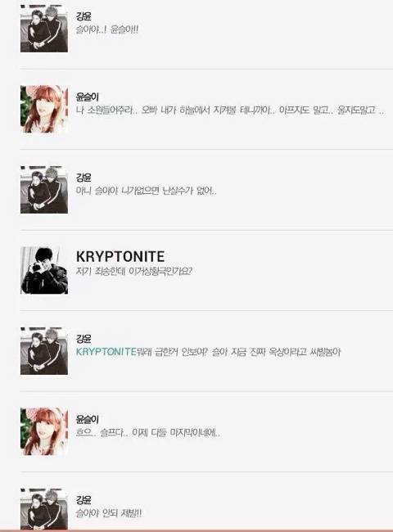Click username 강윤 above "슬아야..! 윤슬아!!"

pyautogui.click(x=84, y=16)
